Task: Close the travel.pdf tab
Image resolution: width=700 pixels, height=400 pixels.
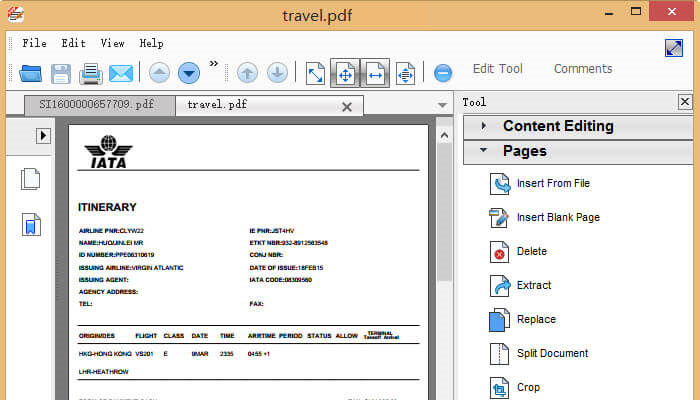Action: pos(347,106)
